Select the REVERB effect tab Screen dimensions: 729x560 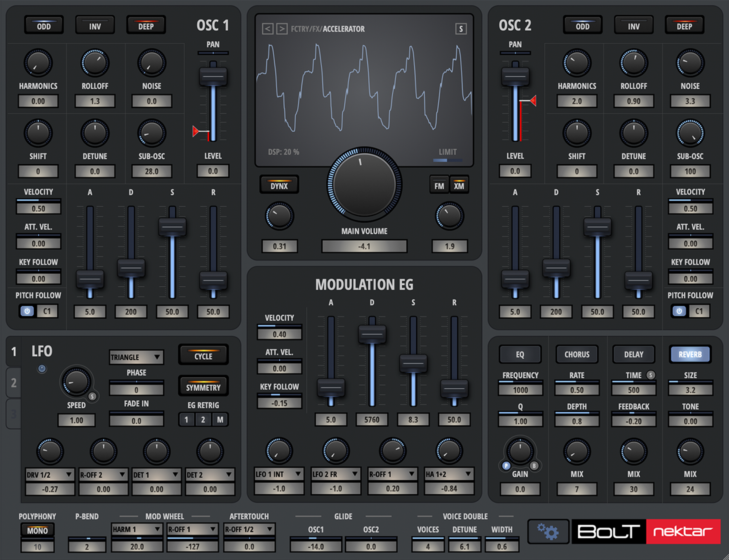(x=690, y=354)
